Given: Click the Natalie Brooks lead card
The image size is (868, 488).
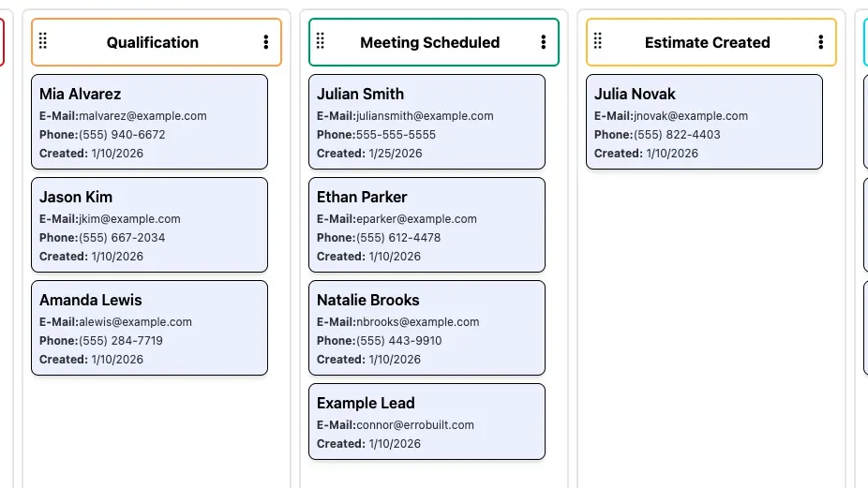Looking at the screenshot, I should (x=427, y=328).
